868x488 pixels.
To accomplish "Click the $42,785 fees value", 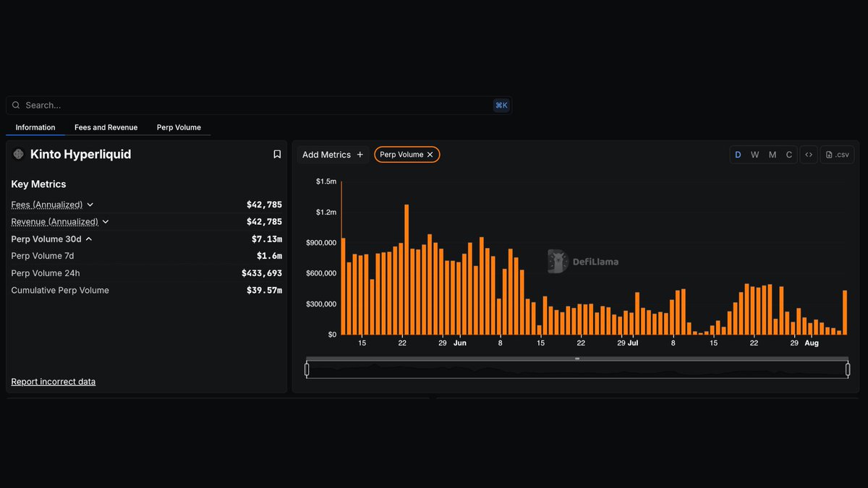I will (264, 205).
